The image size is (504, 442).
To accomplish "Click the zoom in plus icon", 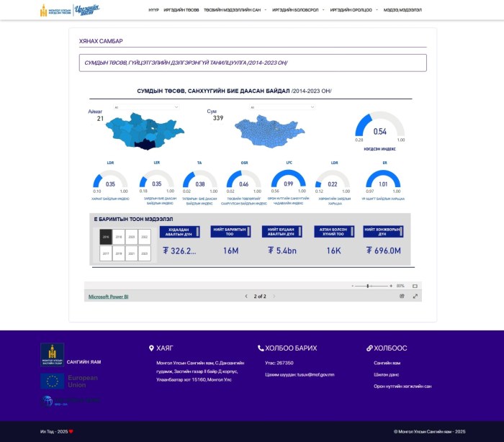I will coord(391,286).
